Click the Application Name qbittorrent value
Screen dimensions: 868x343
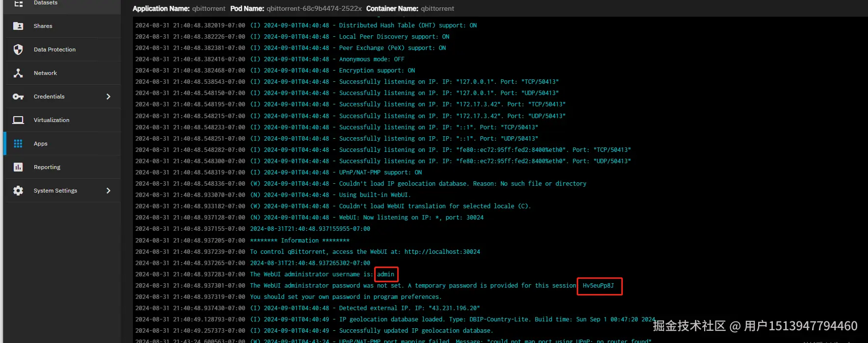point(208,8)
